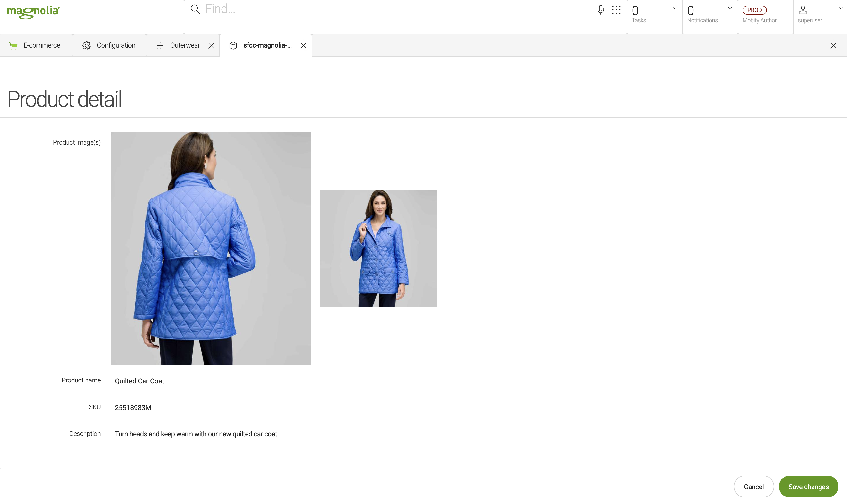The height and width of the screenshot is (504, 847).
Task: Activate the microphone voice search icon
Action: point(601,10)
